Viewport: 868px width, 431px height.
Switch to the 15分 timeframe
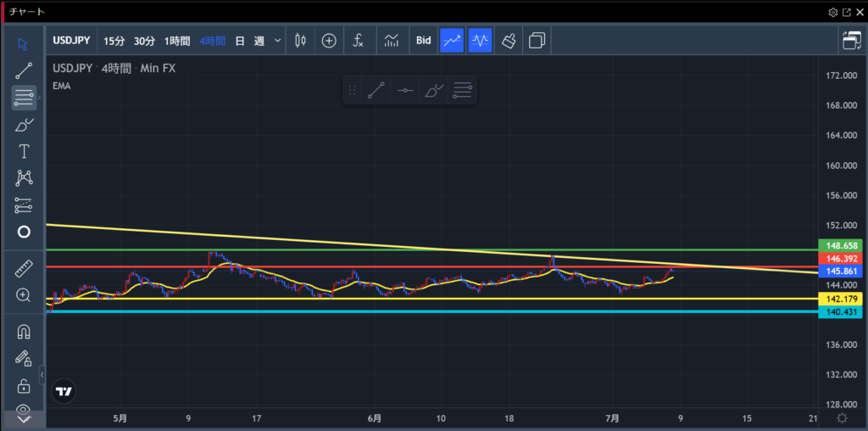(x=114, y=41)
